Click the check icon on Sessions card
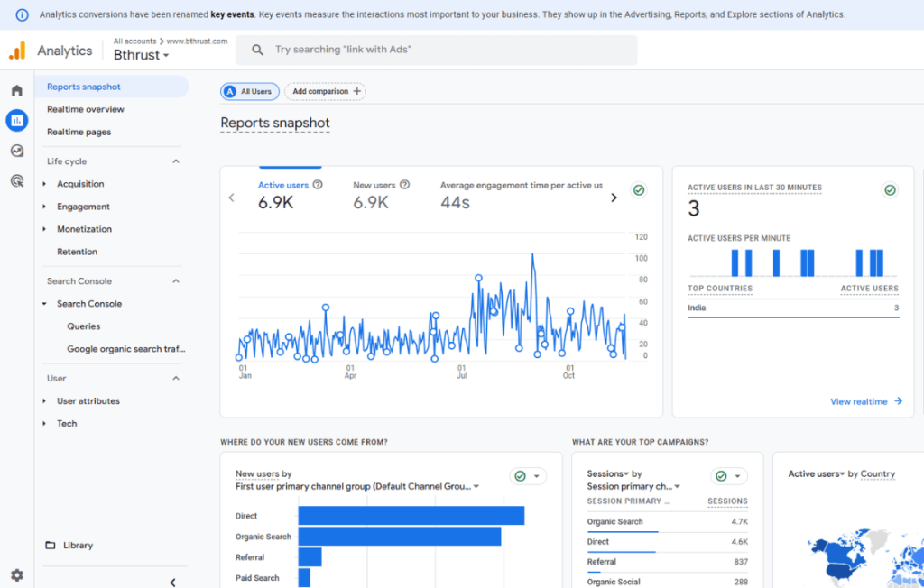Viewport: 924px width, 588px height. click(721, 475)
